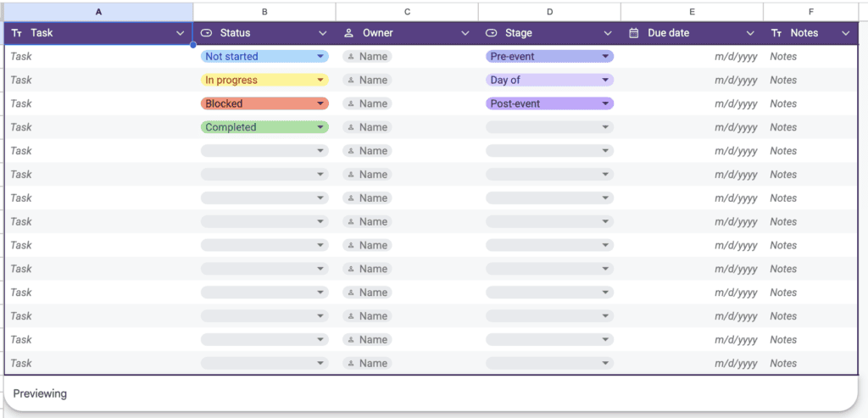Open the Owner column header menu arrow
868x418 pixels.
pyautogui.click(x=465, y=33)
